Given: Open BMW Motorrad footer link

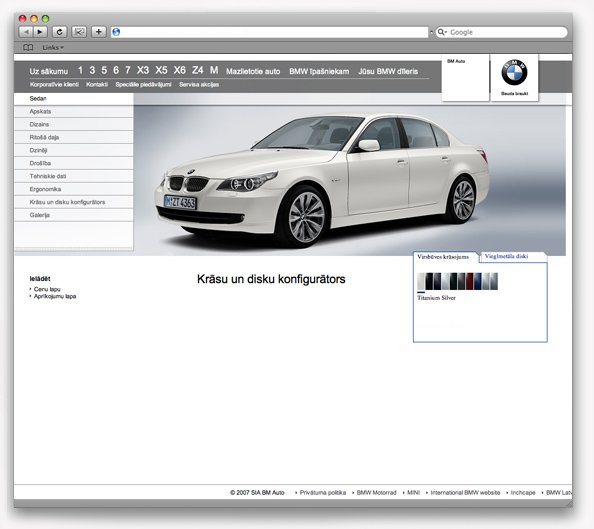Looking at the screenshot, I should [x=377, y=493].
